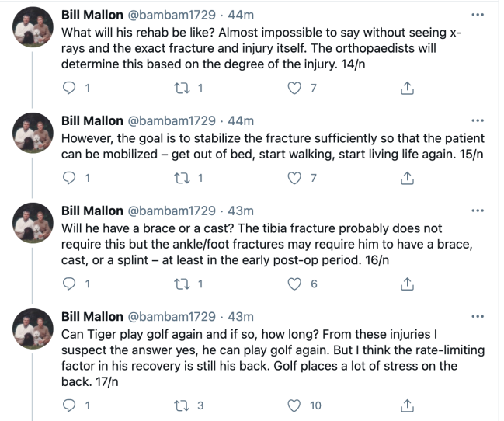Share the 14/n rehab tweet
The image size is (504, 421).
click(x=405, y=89)
